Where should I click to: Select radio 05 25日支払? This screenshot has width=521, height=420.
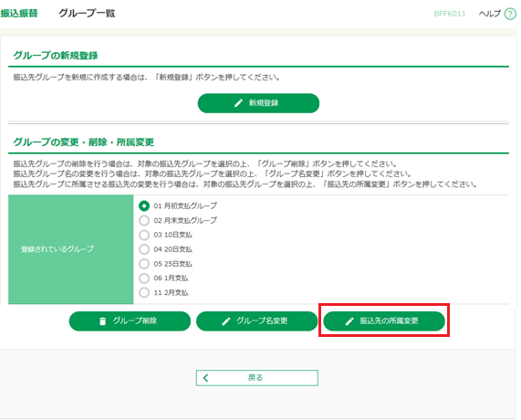(x=144, y=264)
